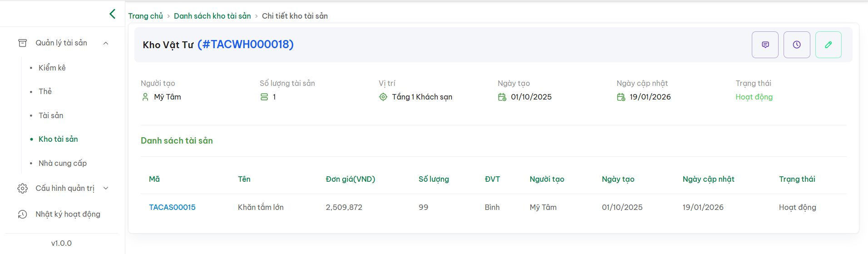Open history clock icon button

[796, 45]
